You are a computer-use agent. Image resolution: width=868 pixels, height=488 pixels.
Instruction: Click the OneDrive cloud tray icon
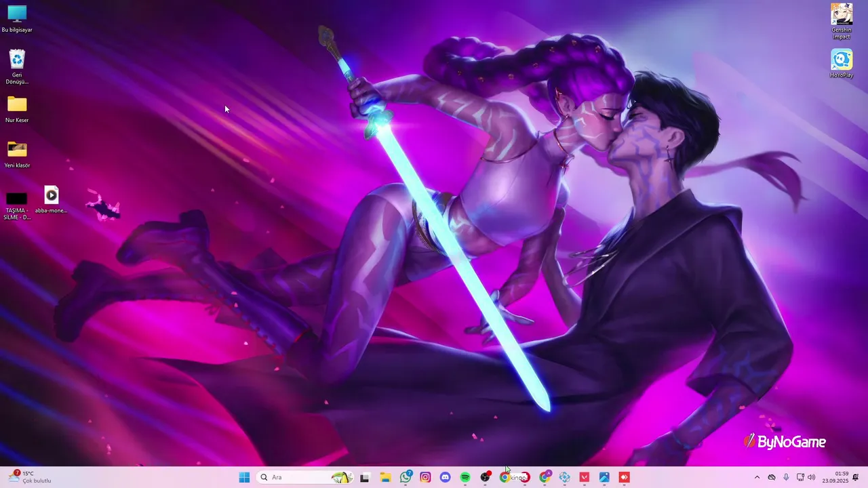[x=772, y=477]
